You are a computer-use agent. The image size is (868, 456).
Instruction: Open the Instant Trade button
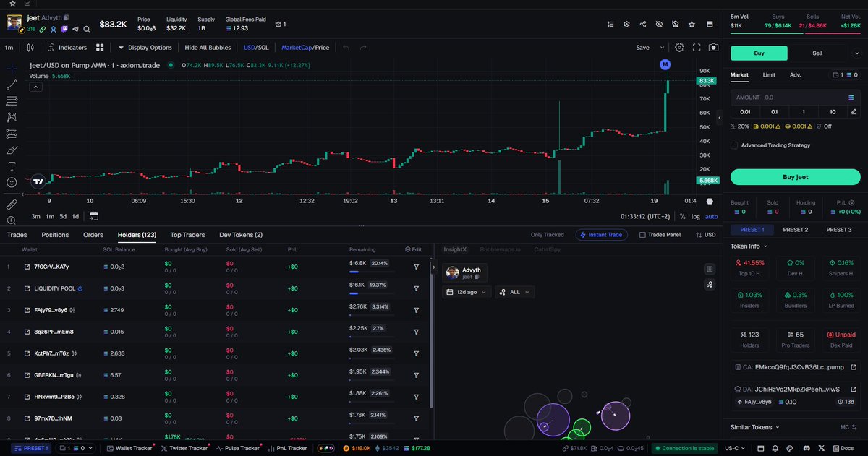pos(601,235)
